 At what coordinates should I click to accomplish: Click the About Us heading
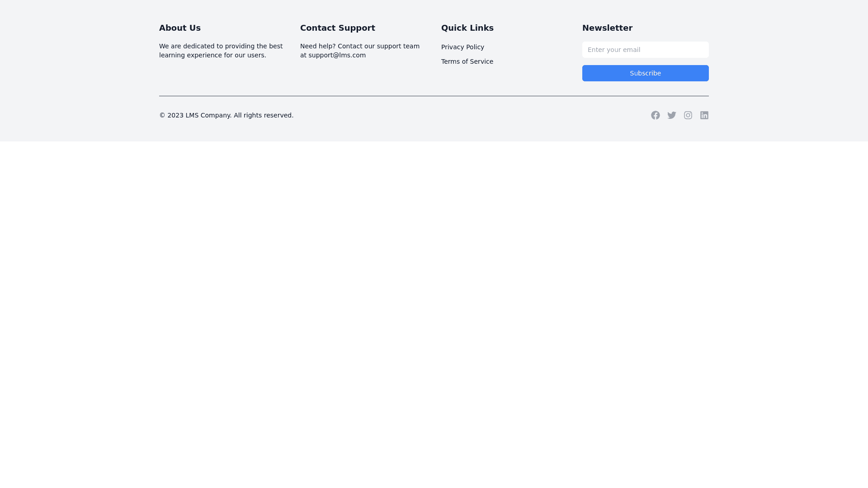point(179,28)
